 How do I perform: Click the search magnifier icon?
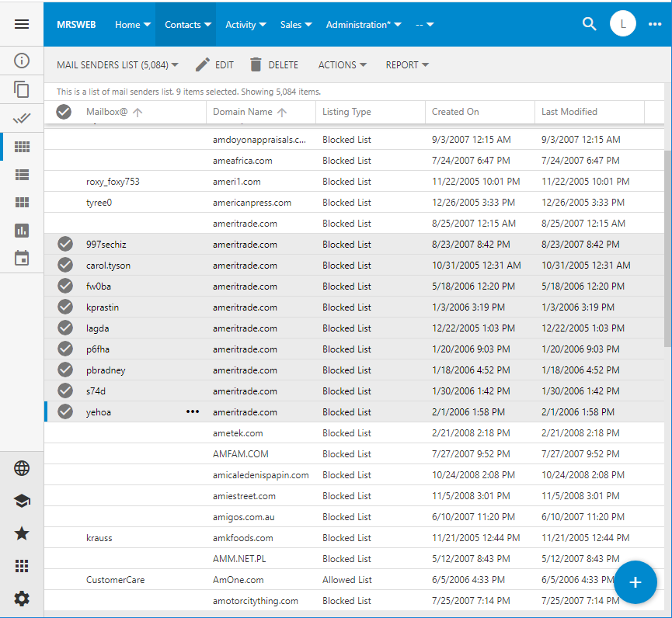[x=590, y=24]
